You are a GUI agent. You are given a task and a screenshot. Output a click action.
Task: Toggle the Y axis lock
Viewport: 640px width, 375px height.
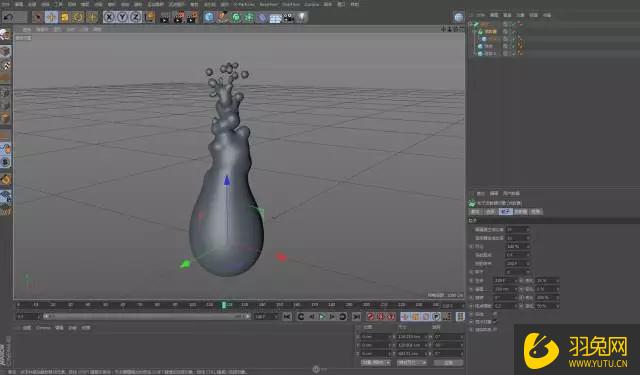pos(122,17)
